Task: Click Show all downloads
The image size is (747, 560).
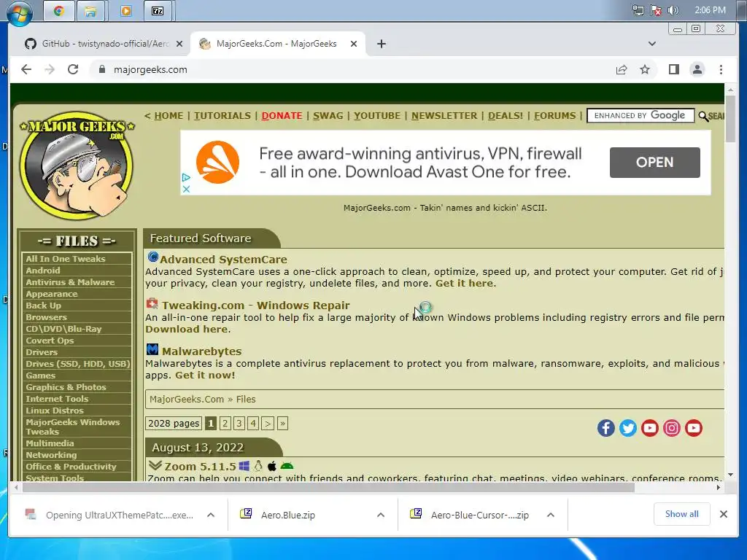Action: tap(682, 514)
